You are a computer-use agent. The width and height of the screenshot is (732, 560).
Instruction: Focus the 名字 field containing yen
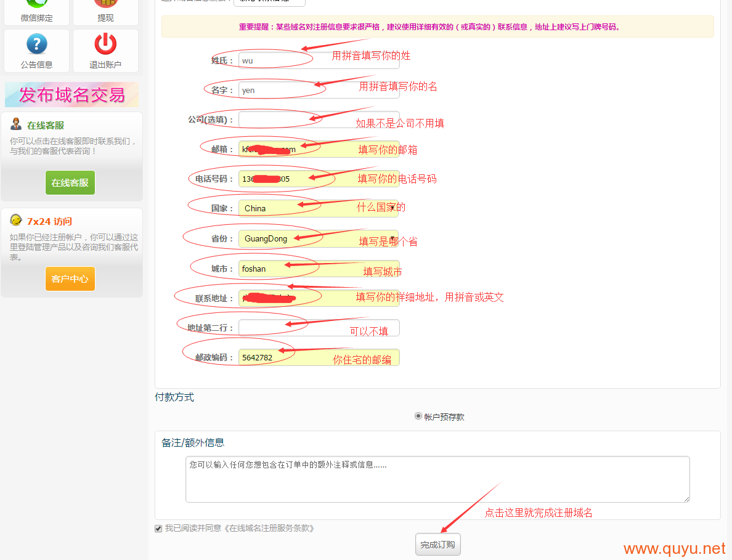coord(319,90)
